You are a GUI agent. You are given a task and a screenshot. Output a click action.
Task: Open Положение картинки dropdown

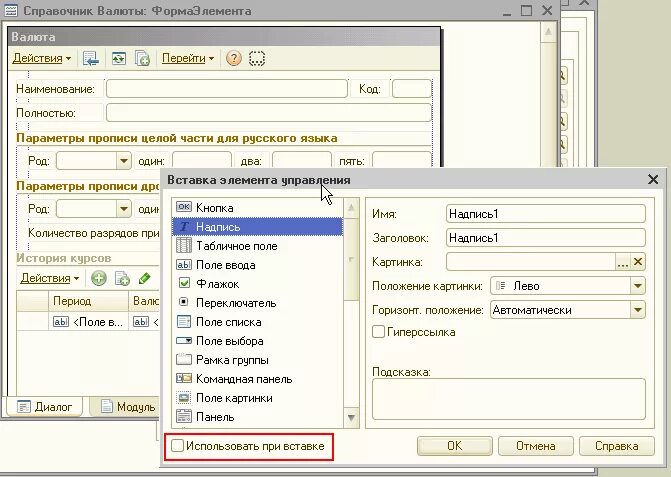tap(638, 286)
